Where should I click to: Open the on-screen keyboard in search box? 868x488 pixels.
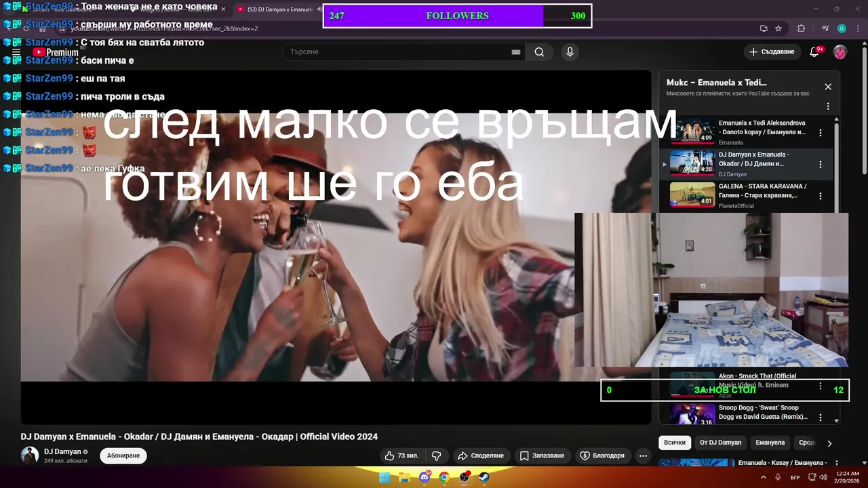point(516,52)
